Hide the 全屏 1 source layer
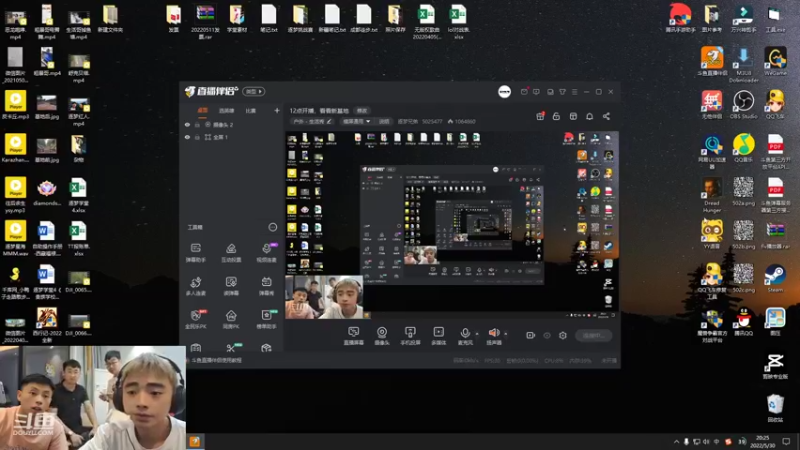 (x=187, y=137)
